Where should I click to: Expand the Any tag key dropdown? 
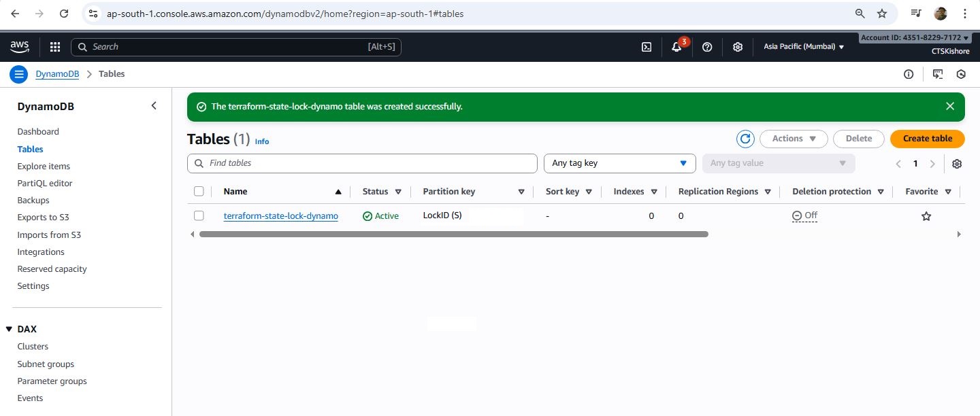(x=619, y=164)
